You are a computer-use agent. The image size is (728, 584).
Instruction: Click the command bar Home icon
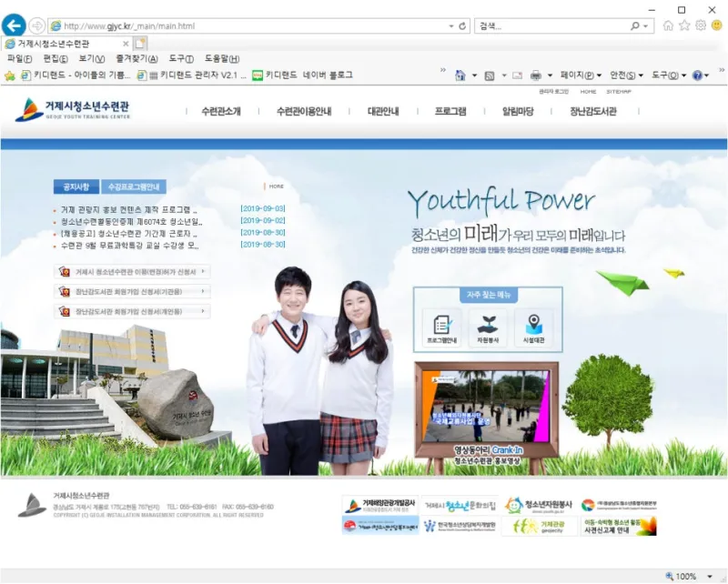tap(460, 76)
